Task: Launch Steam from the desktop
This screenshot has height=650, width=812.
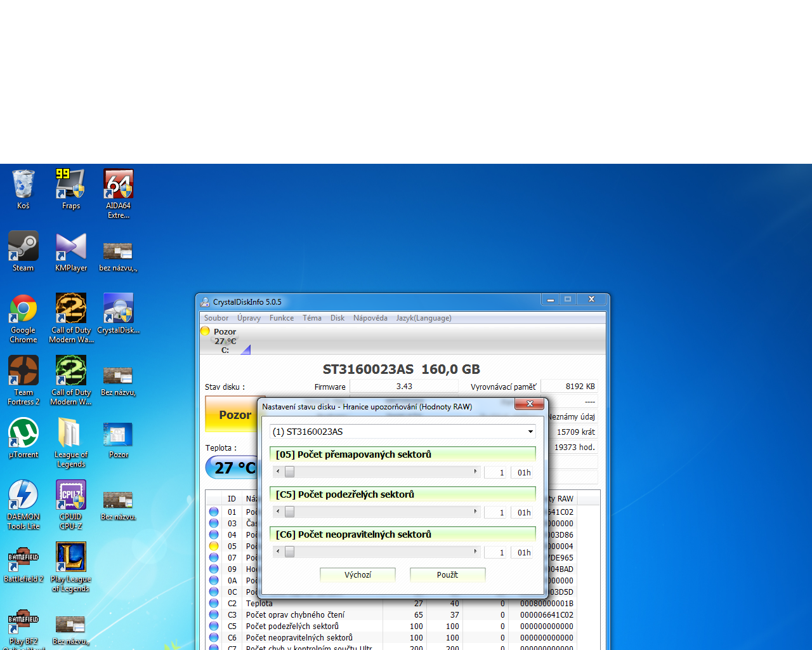Action: [23, 251]
